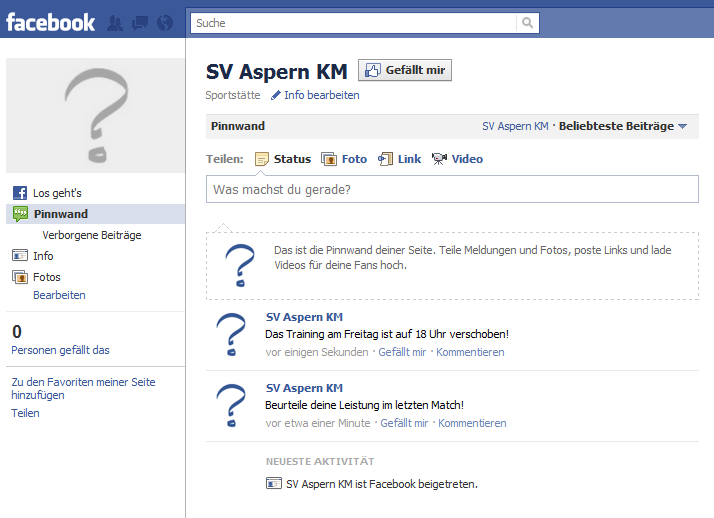The height and width of the screenshot is (518, 714).
Task: Click the Suche search field
Action: pyautogui.click(x=354, y=23)
